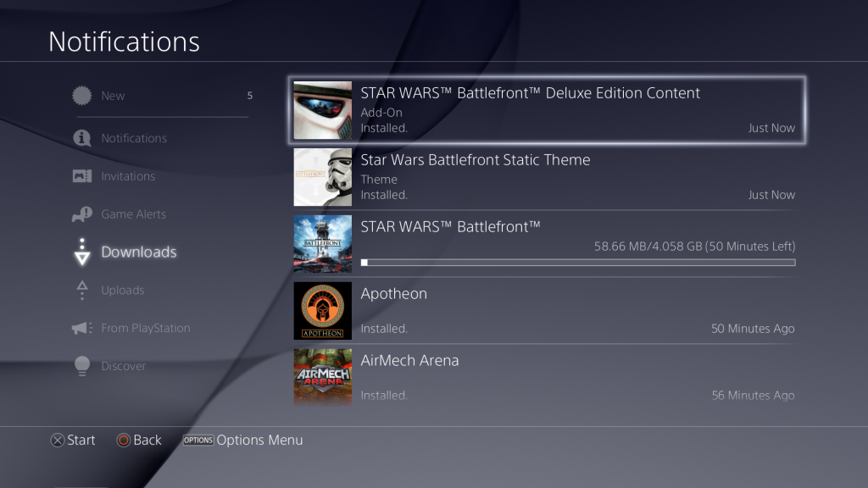Select the AirMech Arena thumbnail
This screenshot has height=488, width=868.
click(323, 377)
